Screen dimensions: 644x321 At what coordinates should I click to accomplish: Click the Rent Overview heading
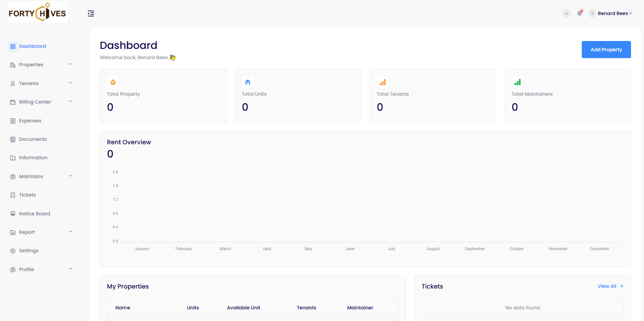point(129,142)
